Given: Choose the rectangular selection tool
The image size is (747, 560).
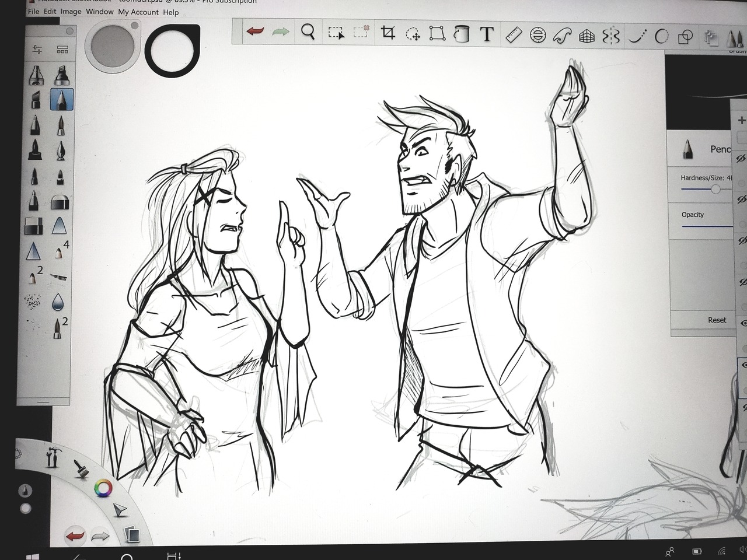Looking at the screenshot, I should pyautogui.click(x=336, y=33).
